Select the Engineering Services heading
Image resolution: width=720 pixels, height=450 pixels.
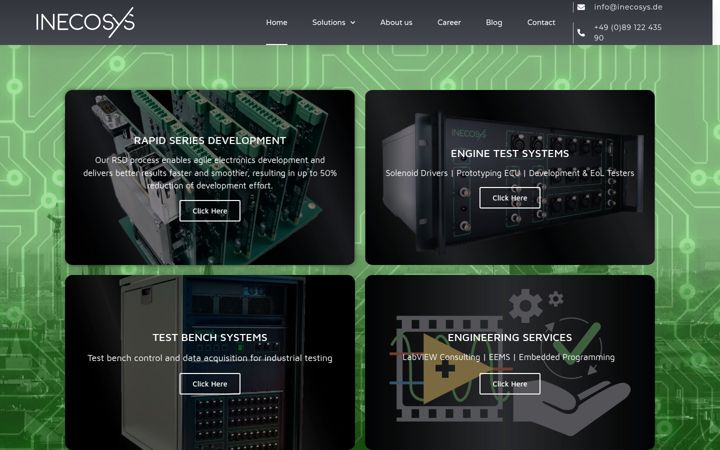(510, 338)
